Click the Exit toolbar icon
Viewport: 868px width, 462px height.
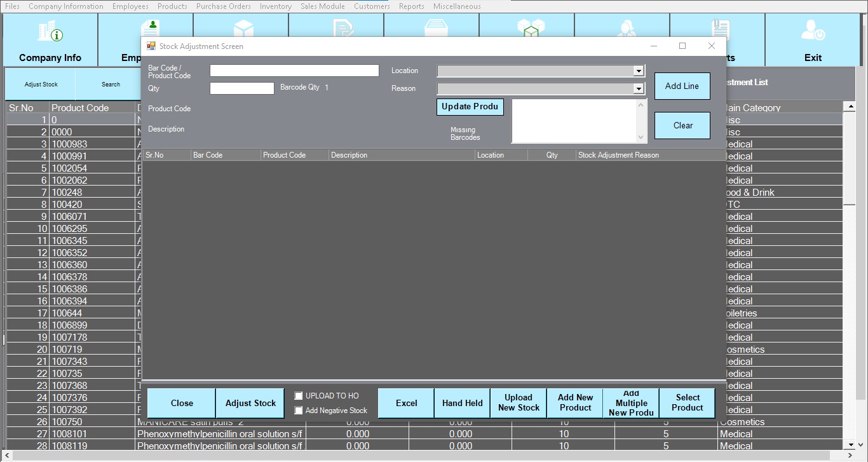coord(813,32)
